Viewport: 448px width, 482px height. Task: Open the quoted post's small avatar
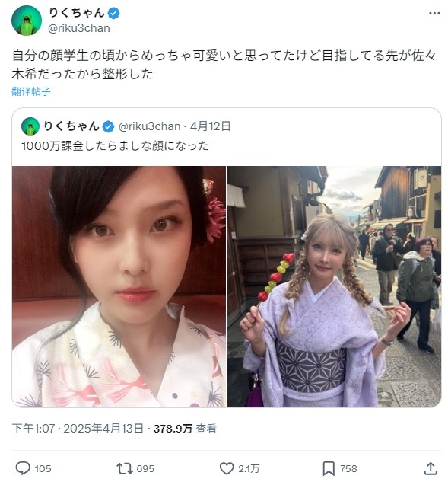point(30,126)
